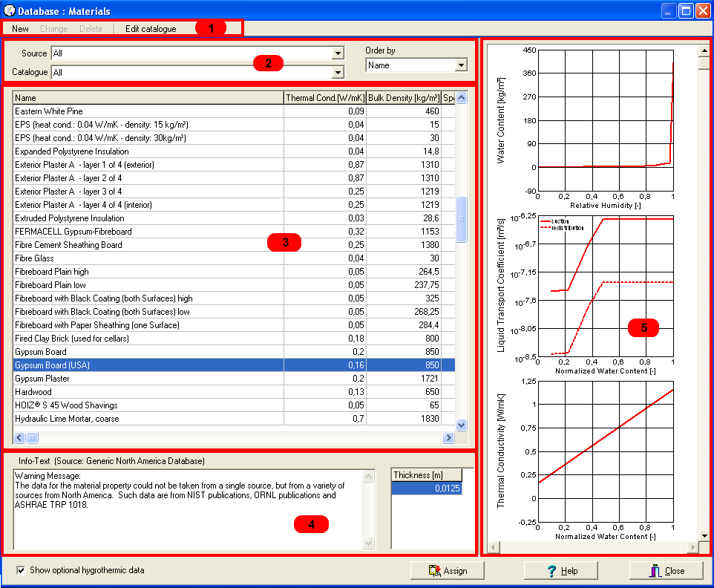Select Exterior Plaster A layer 4 of 4
The height and width of the screenshot is (588, 714).
click(234, 205)
